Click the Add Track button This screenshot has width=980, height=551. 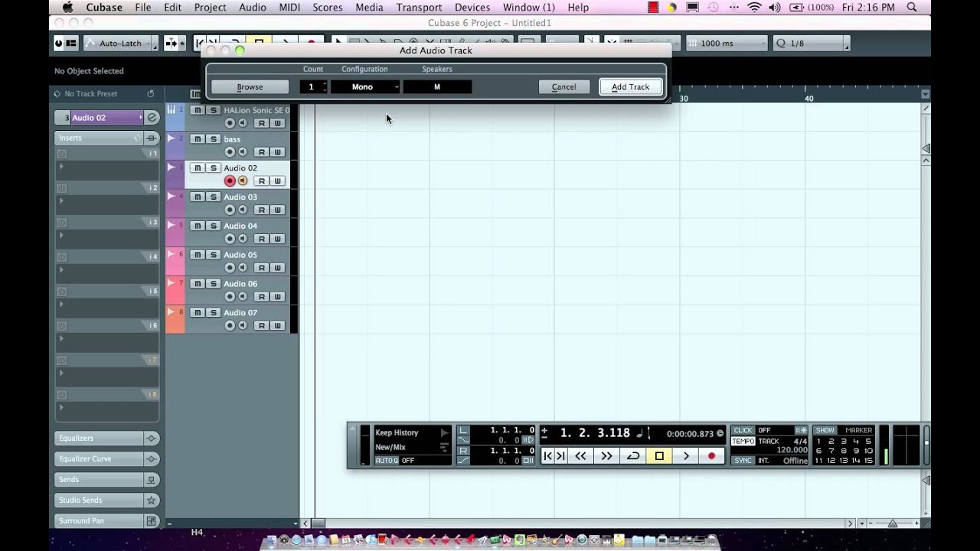[630, 86]
